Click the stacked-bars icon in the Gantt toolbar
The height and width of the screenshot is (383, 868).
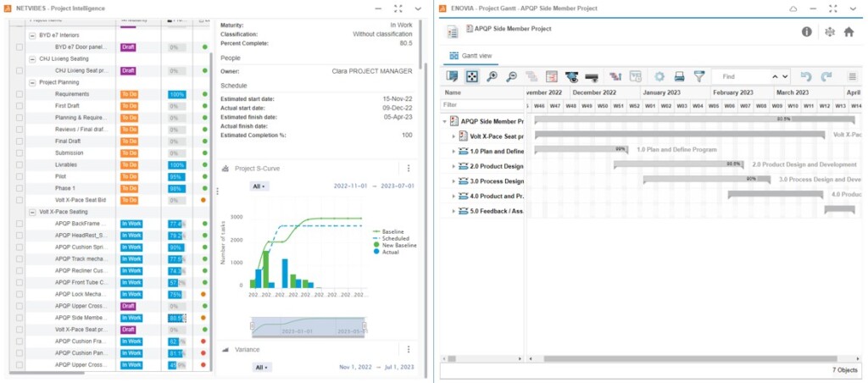tap(531, 76)
